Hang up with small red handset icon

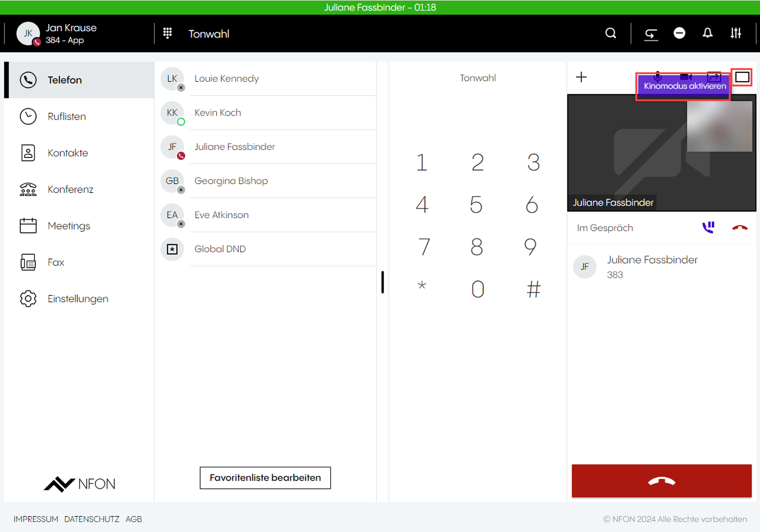pos(739,228)
